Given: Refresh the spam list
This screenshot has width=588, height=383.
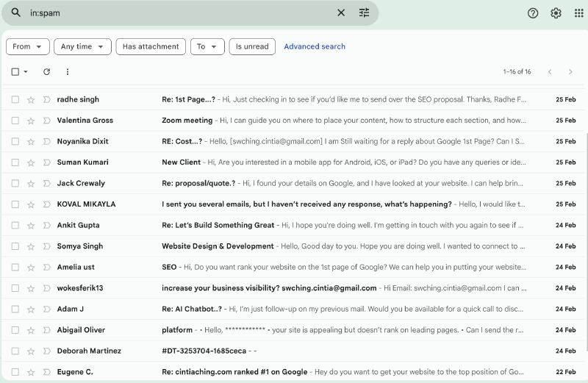Looking at the screenshot, I should pos(46,71).
